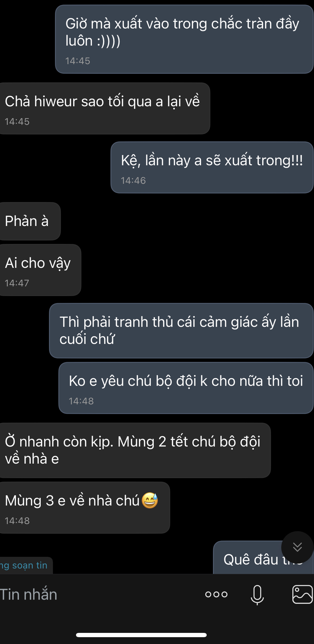Open the image gallery picker icon
This screenshot has width=314, height=644.
tap(303, 594)
